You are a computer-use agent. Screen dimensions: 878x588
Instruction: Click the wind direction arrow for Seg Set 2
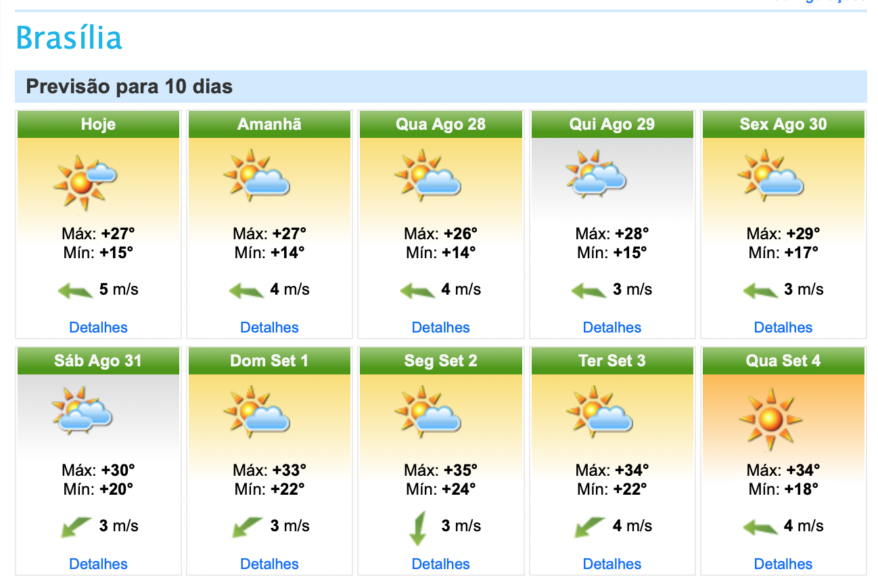pyautogui.click(x=418, y=528)
